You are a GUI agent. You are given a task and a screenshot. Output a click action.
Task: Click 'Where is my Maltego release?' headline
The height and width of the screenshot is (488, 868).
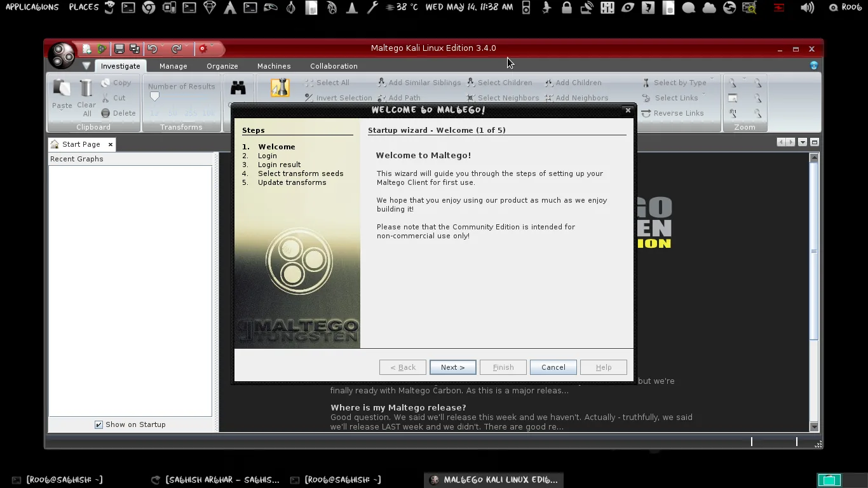click(398, 407)
